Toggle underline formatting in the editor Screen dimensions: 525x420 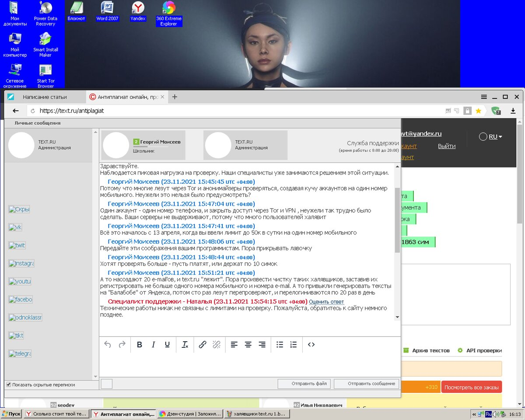pos(167,345)
